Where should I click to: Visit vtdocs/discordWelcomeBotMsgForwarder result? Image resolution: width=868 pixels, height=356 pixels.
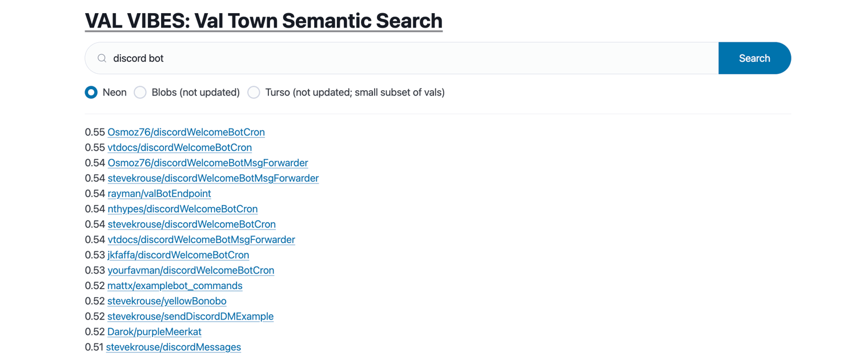pyautogui.click(x=201, y=240)
